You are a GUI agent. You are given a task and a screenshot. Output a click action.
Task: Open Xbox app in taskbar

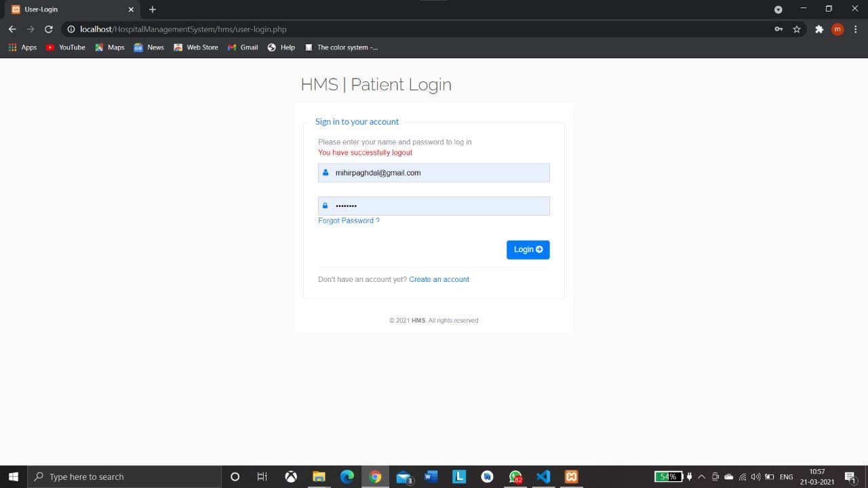coord(291,476)
